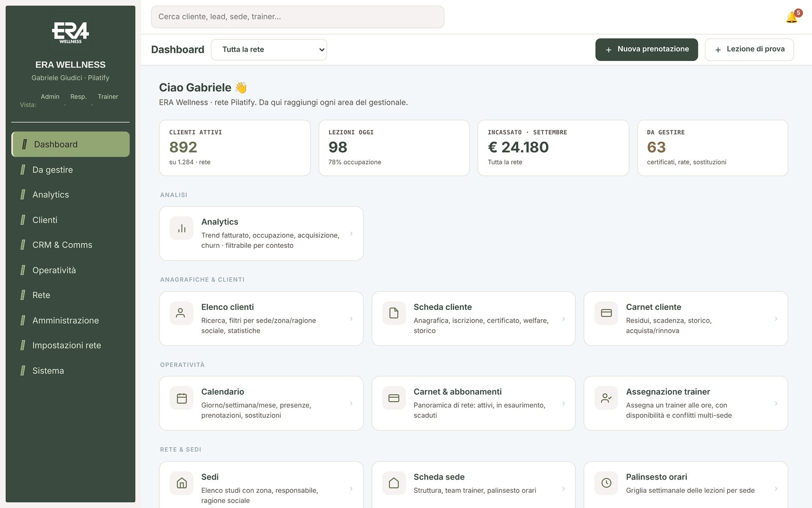812x508 pixels.
Task: Click the plus icon in Lezione di prova
Action: (718, 50)
